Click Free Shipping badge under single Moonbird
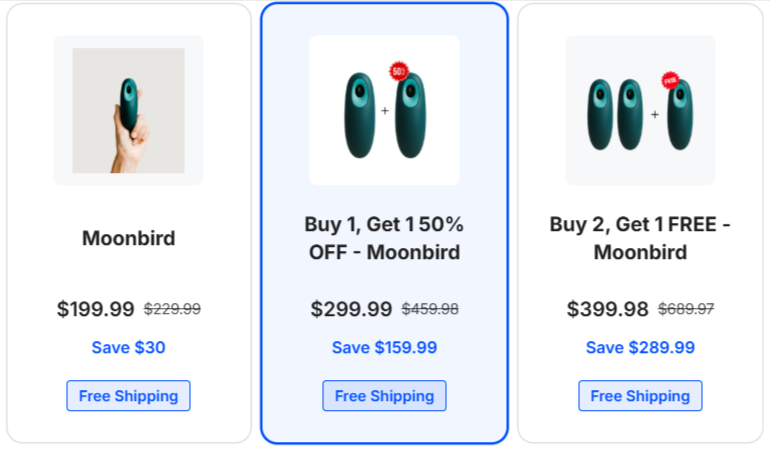This screenshot has width=770, height=452. click(128, 396)
